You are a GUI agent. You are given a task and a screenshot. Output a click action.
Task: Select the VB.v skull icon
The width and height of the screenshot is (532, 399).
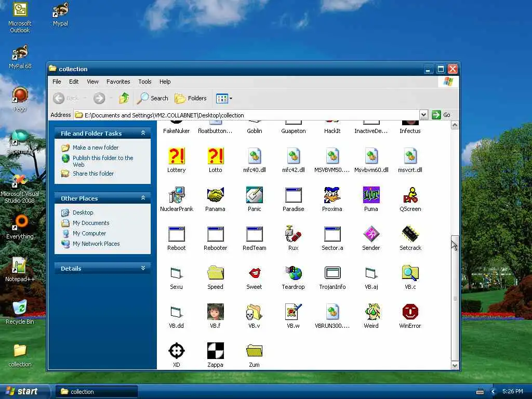tap(255, 312)
